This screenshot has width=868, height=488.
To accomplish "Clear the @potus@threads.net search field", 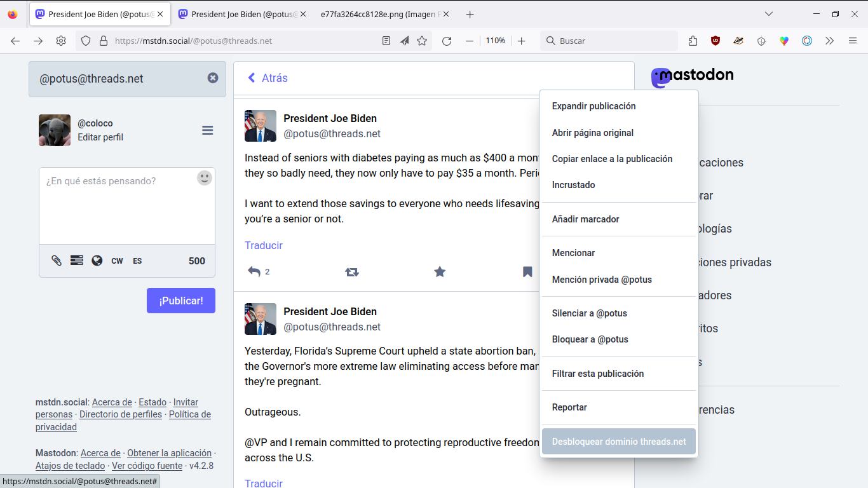I will [x=213, y=78].
